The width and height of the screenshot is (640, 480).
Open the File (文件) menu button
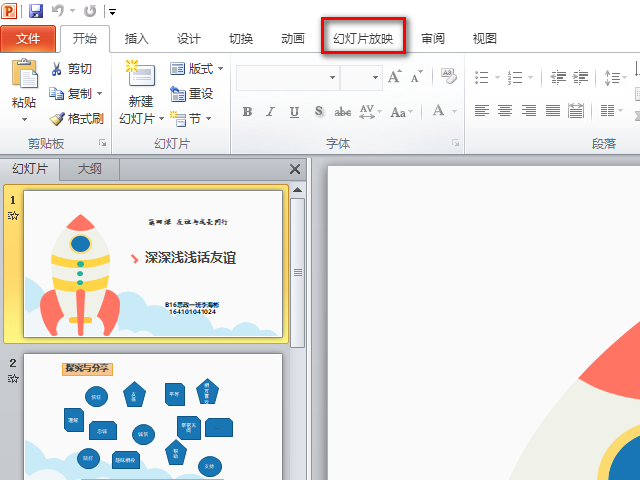click(28, 39)
